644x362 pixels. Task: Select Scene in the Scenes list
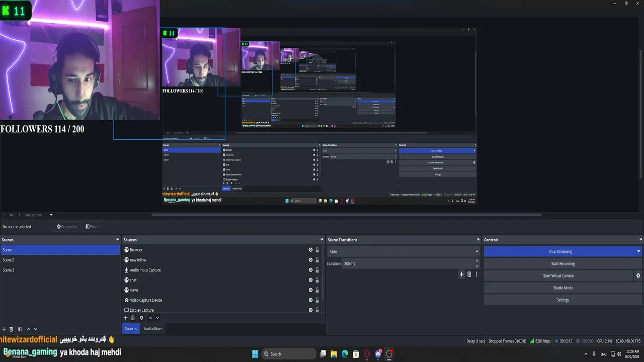(60, 250)
